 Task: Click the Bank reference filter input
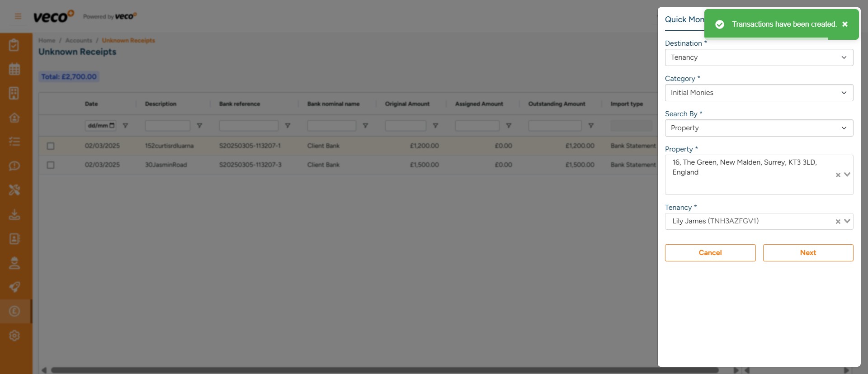point(249,126)
